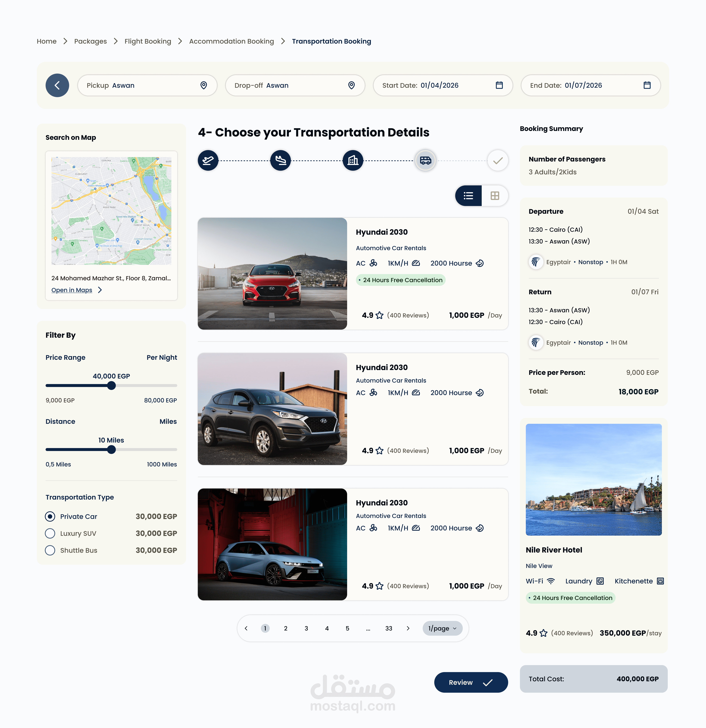The height and width of the screenshot is (728, 706).
Task: Switch to grid view layout
Action: (x=494, y=196)
